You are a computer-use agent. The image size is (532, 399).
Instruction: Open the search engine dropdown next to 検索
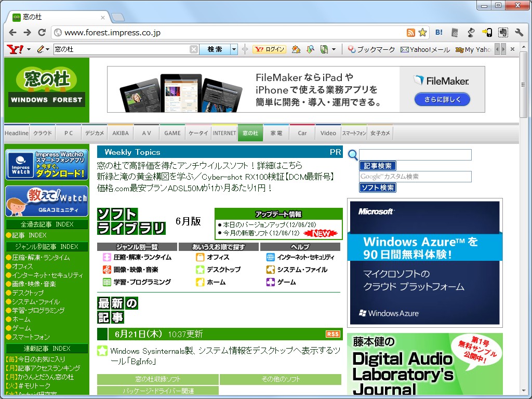tap(233, 49)
